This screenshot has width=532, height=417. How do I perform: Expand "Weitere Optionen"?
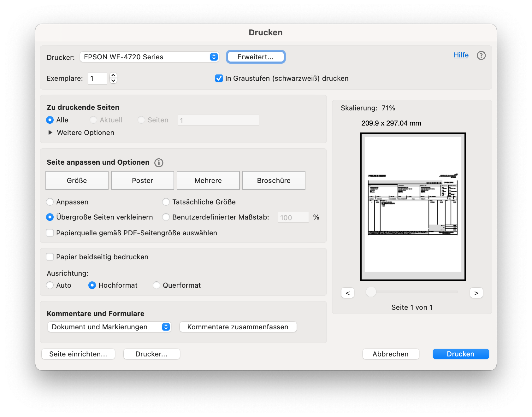coord(50,132)
